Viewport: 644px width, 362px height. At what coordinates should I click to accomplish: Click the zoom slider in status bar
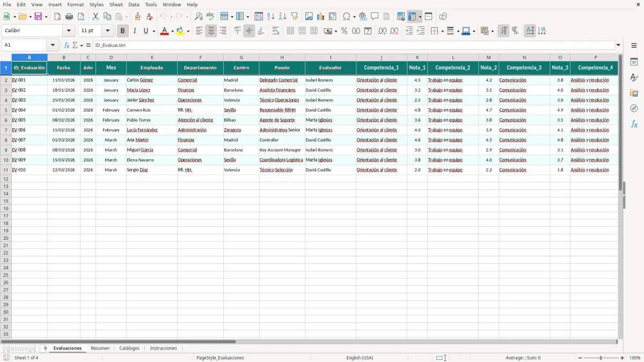[x=601, y=358]
